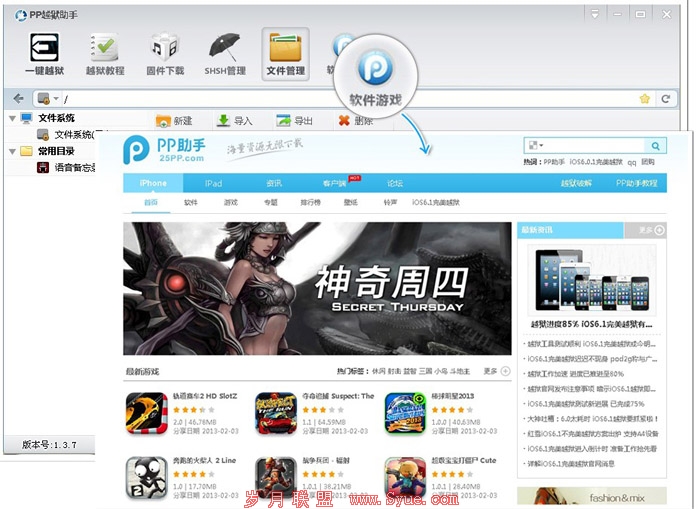The height and width of the screenshot is (509, 700).
Task: Select the 软件 sub-tab
Action: (x=191, y=202)
